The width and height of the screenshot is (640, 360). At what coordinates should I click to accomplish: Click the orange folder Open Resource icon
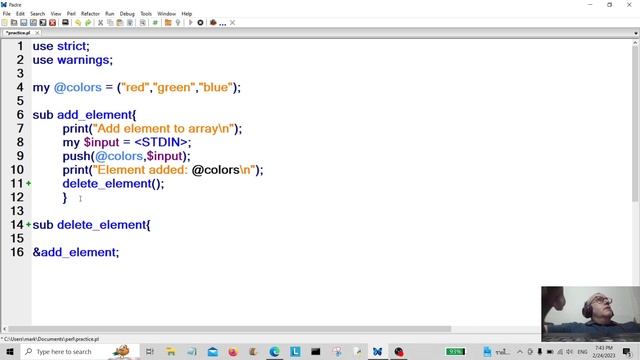pos(168,23)
